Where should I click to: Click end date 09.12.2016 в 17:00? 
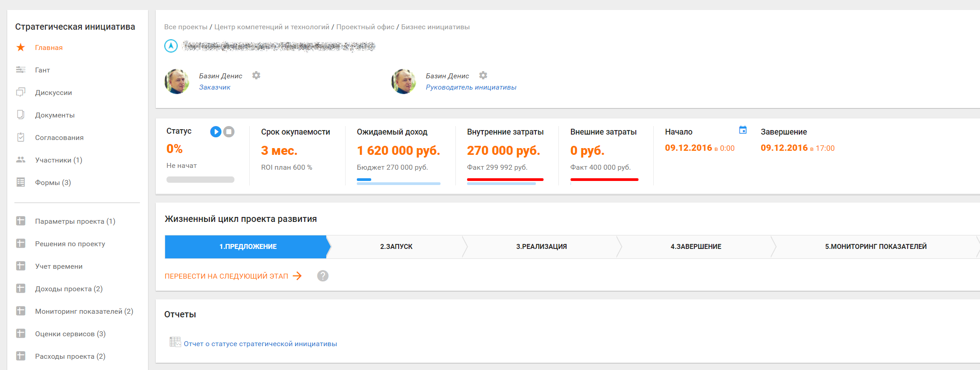(x=797, y=148)
